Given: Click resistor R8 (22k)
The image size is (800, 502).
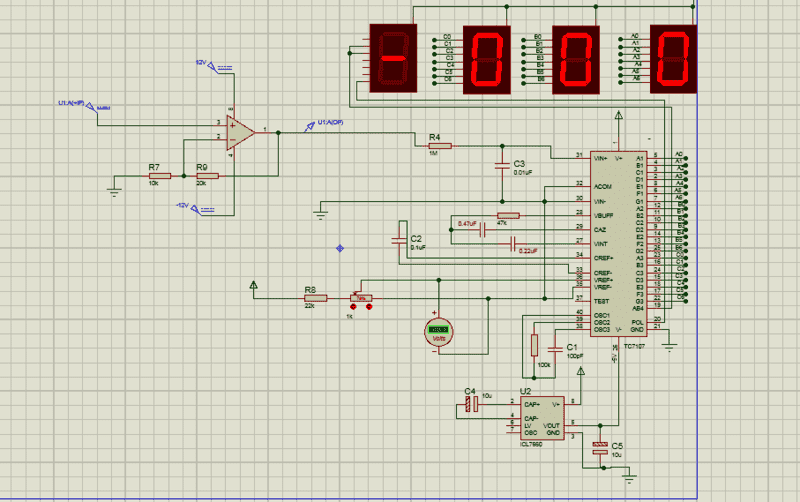Looking at the screenshot, I should [x=316, y=296].
